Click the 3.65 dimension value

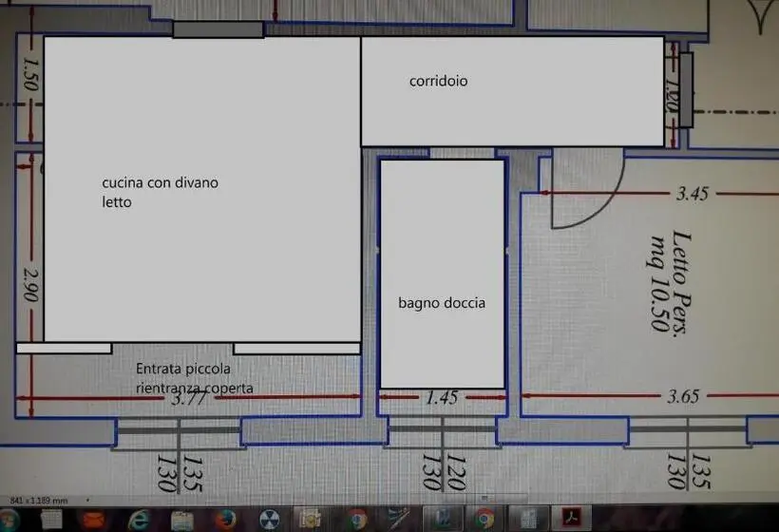point(683,396)
